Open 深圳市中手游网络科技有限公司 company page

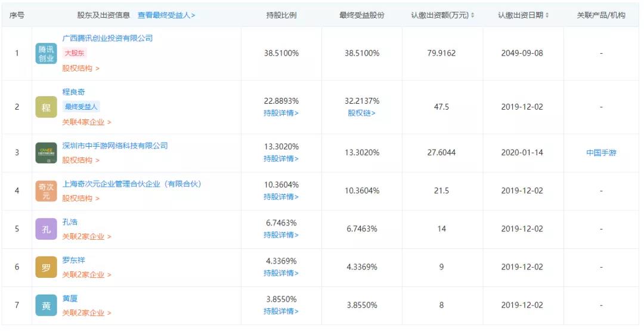[115, 146]
